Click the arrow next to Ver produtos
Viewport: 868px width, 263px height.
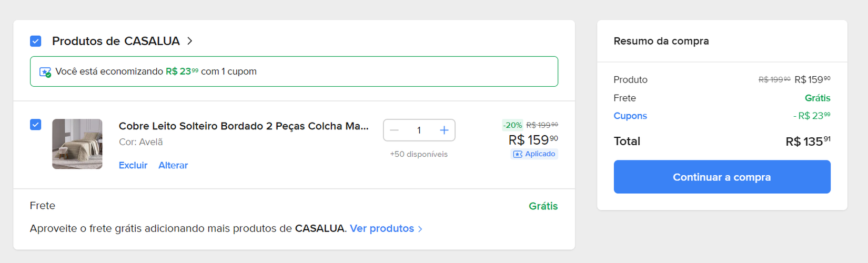coord(420,229)
